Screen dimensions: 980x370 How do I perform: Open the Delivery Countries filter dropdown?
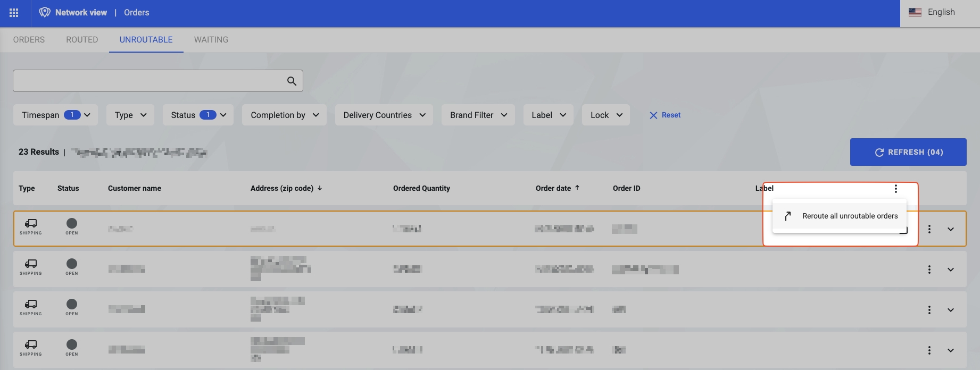(x=384, y=115)
